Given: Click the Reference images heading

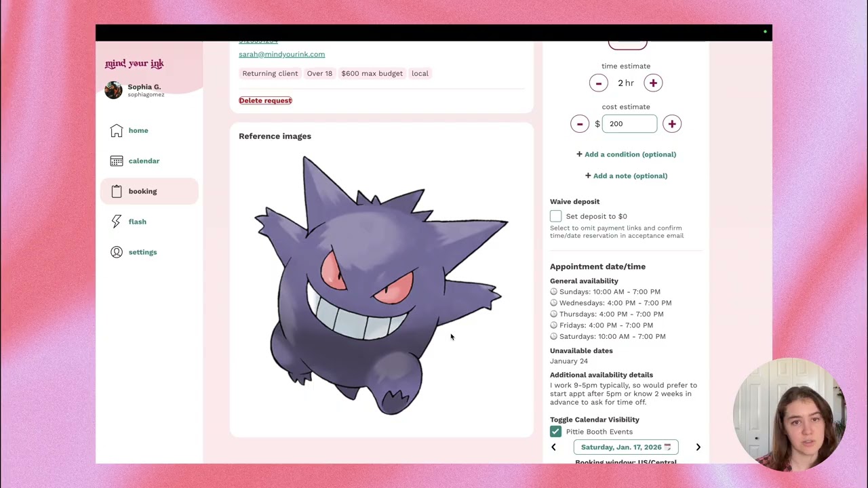Looking at the screenshot, I should [275, 136].
